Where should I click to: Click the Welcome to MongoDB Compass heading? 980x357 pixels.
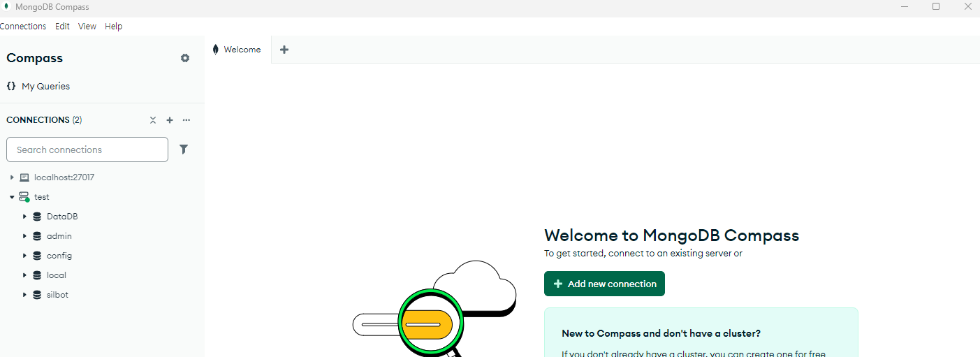point(671,235)
